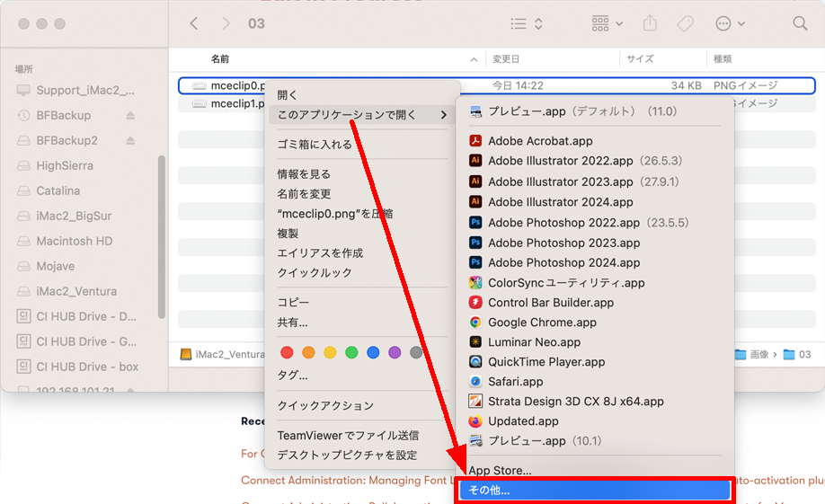The width and height of the screenshot is (825, 504).
Task: Choose タグ... in context menu
Action: pos(292,376)
